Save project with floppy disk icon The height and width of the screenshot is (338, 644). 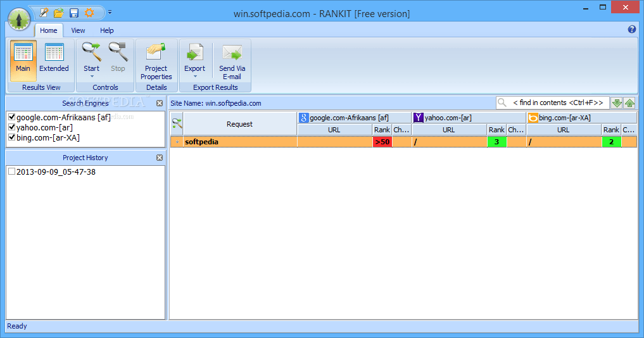coord(74,13)
